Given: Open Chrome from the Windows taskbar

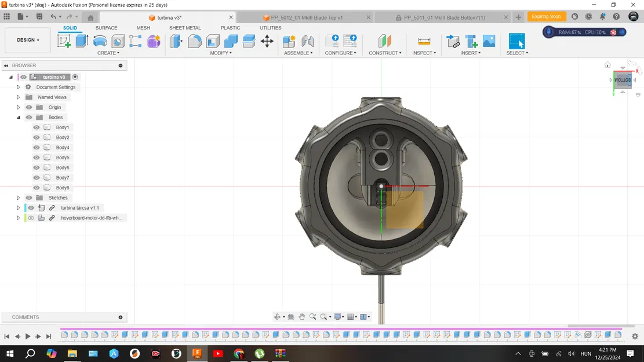Looking at the screenshot, I should [239, 353].
